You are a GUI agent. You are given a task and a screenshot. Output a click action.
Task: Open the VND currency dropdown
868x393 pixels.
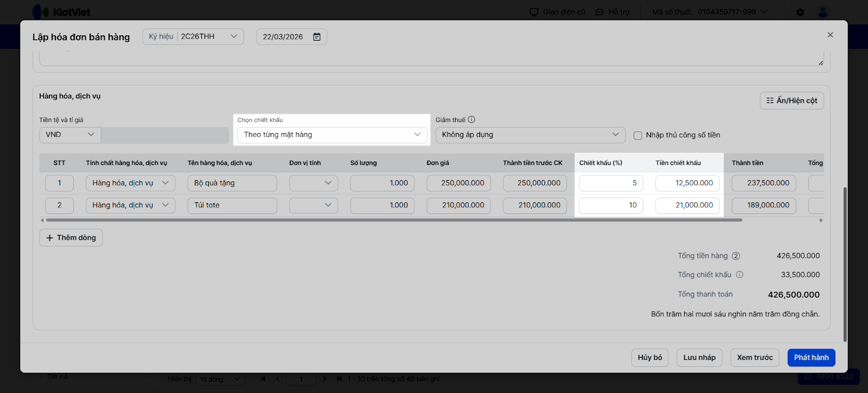point(70,135)
